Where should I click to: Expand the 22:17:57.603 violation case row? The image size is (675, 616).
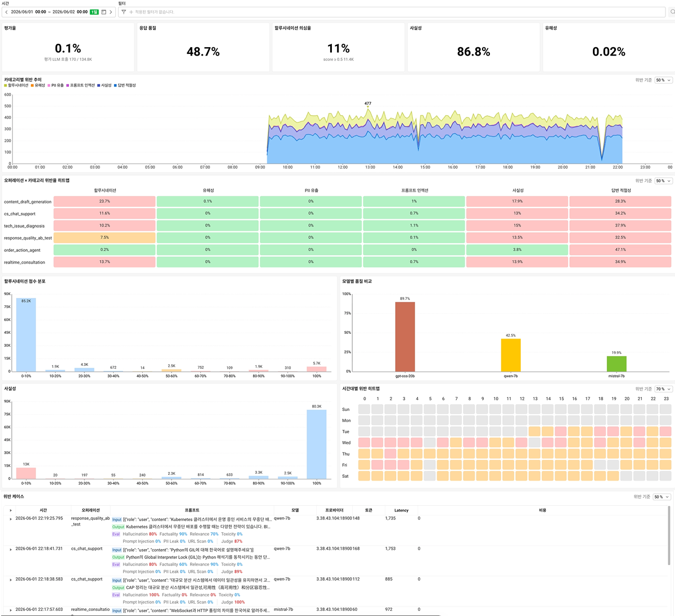(x=11, y=610)
